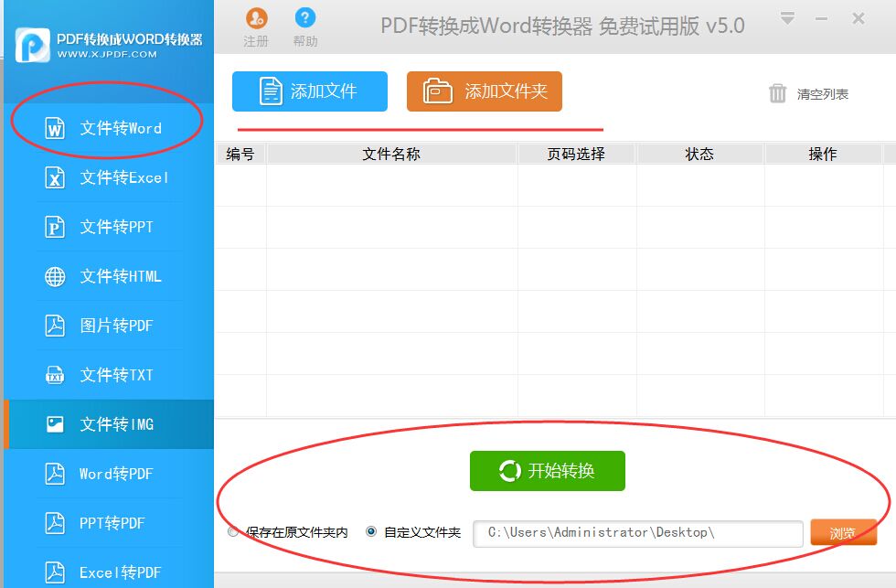This screenshot has height=588, width=896.
Task: Click the 添加文件 button
Action: pyautogui.click(x=310, y=91)
